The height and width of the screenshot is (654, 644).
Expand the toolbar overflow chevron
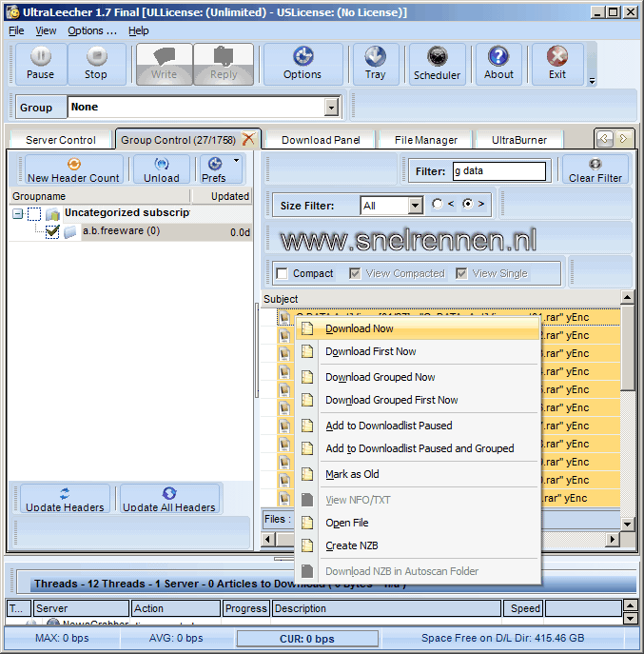[x=592, y=81]
